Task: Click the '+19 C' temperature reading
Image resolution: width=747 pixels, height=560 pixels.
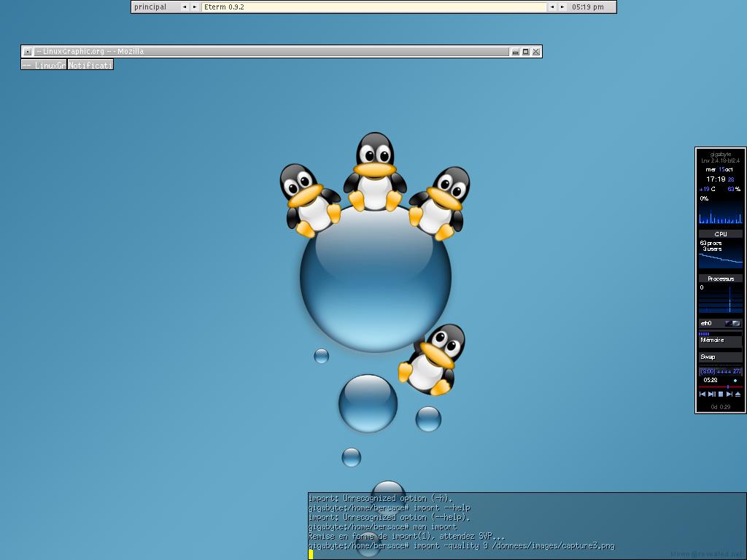Action: click(707, 189)
